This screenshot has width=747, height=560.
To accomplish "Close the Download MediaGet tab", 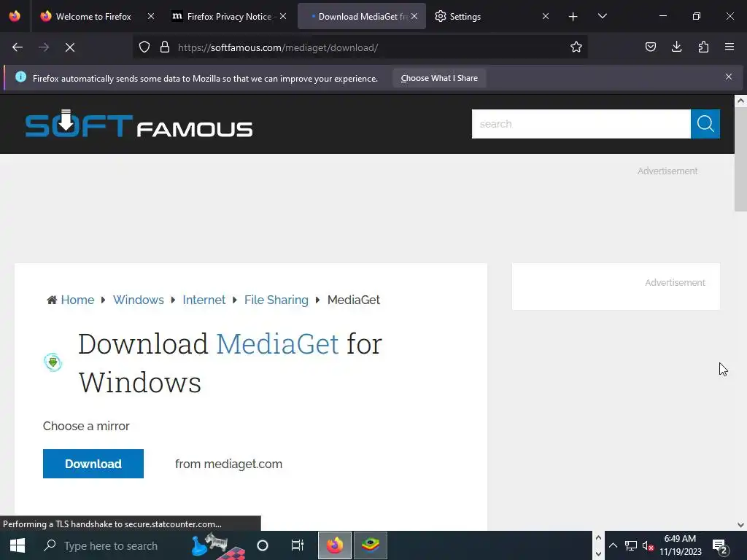I will (414, 16).
